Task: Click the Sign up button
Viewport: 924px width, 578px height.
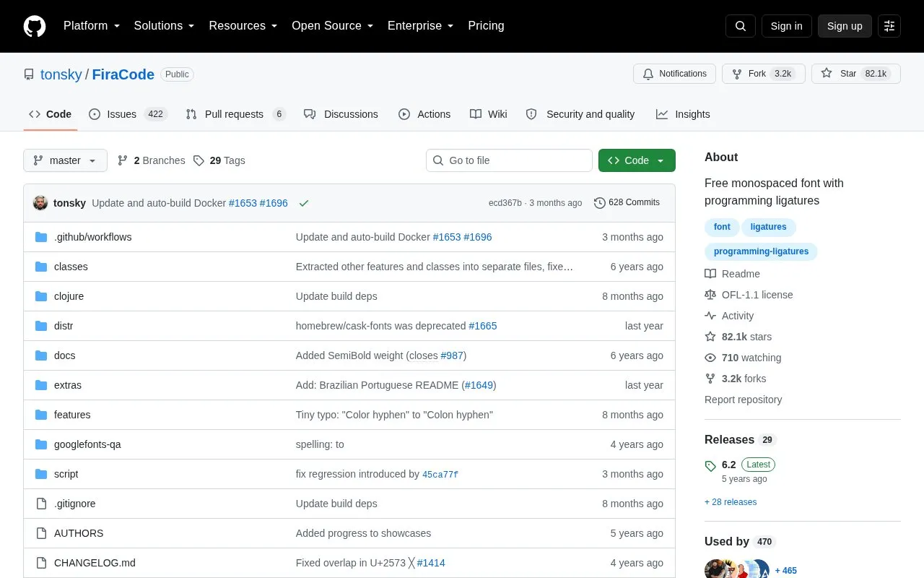Action: (845, 26)
